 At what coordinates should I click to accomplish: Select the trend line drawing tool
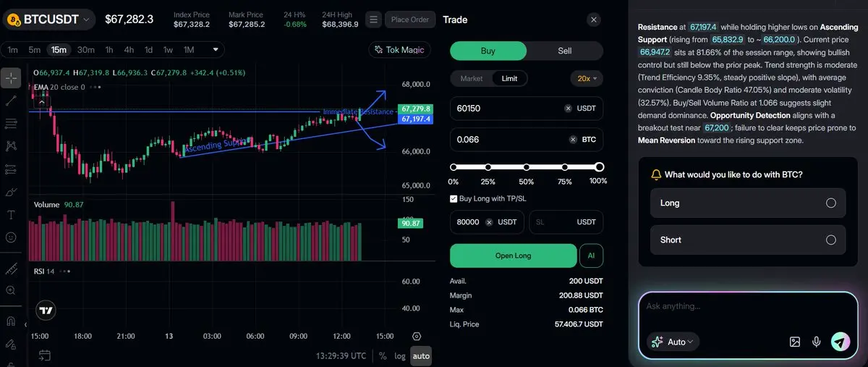pos(11,101)
